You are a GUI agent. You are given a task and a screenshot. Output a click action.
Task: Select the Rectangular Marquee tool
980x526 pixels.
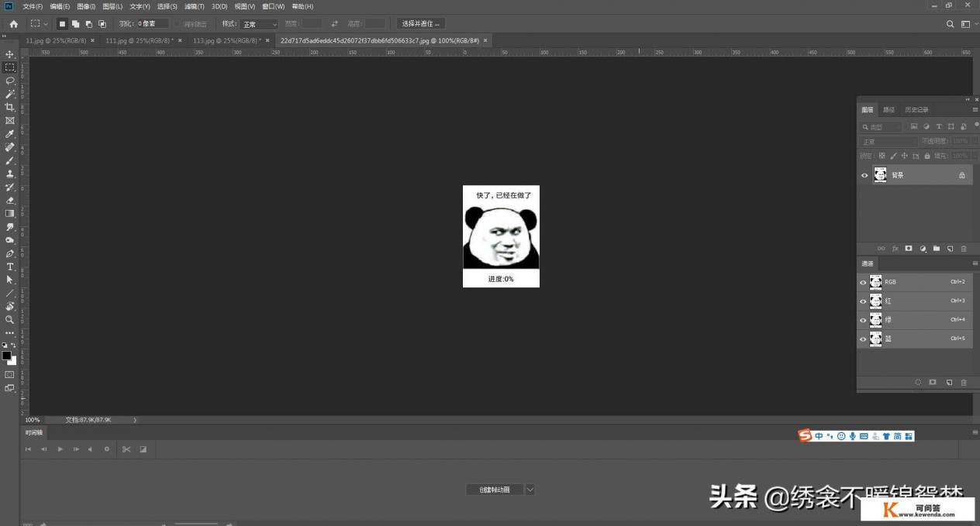pyautogui.click(x=9, y=67)
